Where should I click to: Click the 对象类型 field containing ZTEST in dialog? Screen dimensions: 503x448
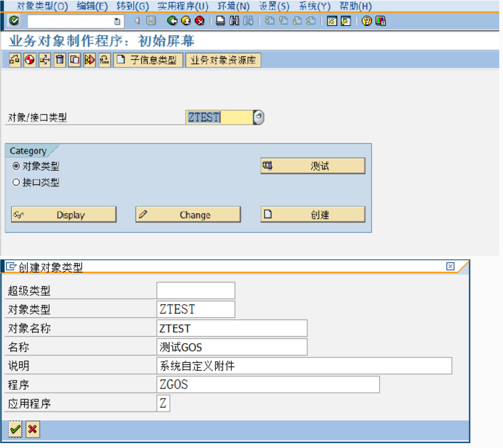click(x=196, y=309)
